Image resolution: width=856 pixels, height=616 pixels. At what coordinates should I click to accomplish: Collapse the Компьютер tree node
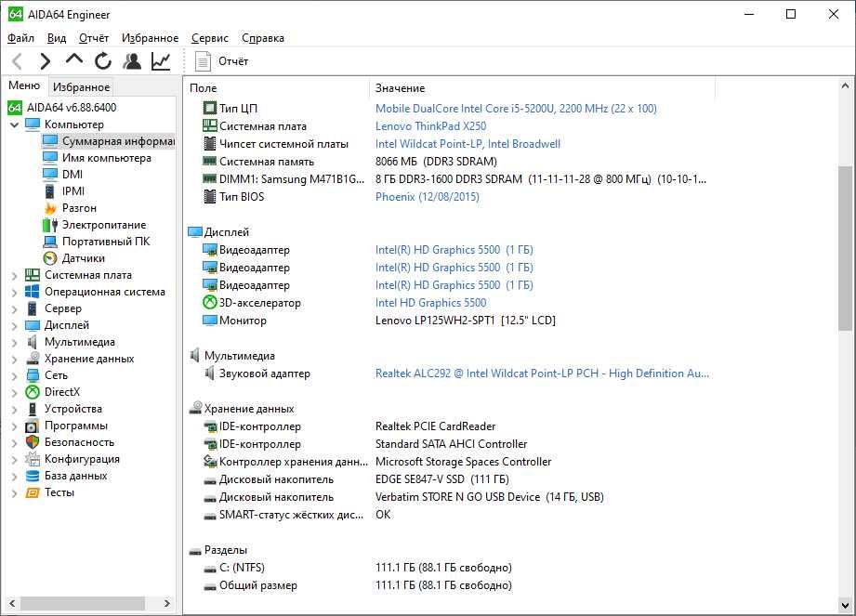pos(15,125)
